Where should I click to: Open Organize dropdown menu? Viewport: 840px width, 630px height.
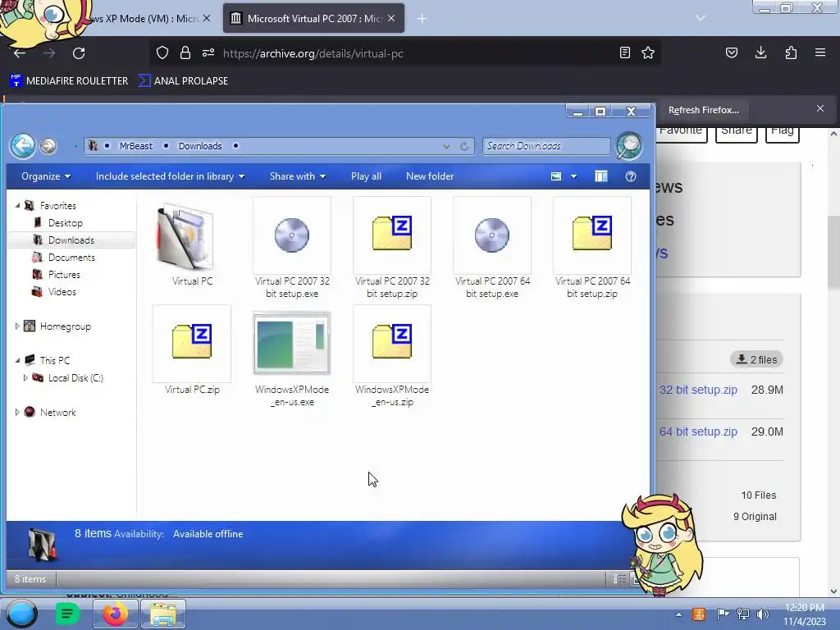pyautogui.click(x=46, y=176)
